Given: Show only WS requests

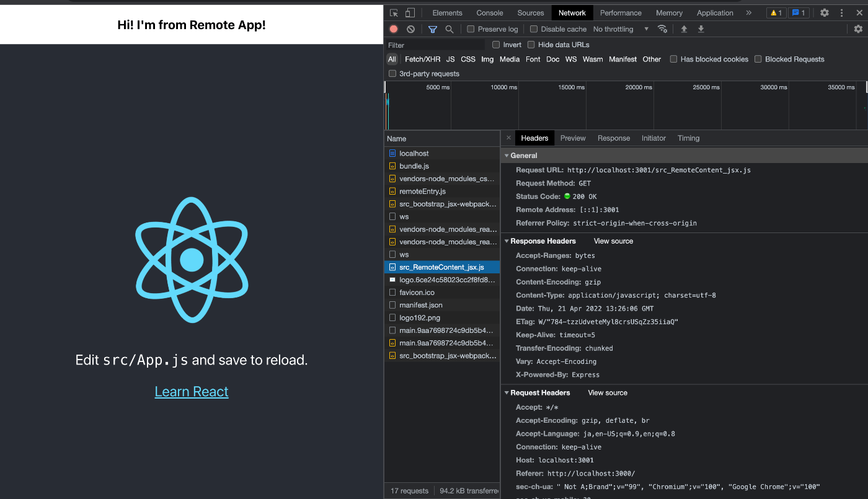Looking at the screenshot, I should click(571, 60).
